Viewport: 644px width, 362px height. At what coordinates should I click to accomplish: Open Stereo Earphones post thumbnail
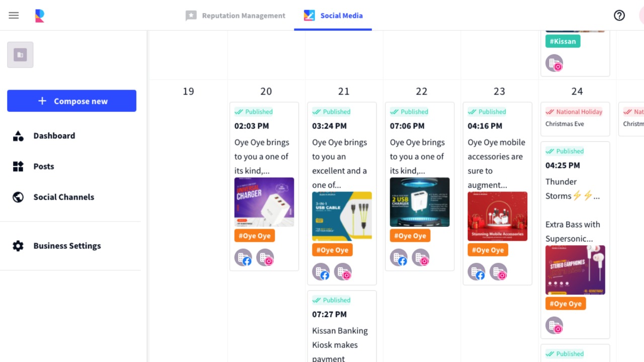575,270
